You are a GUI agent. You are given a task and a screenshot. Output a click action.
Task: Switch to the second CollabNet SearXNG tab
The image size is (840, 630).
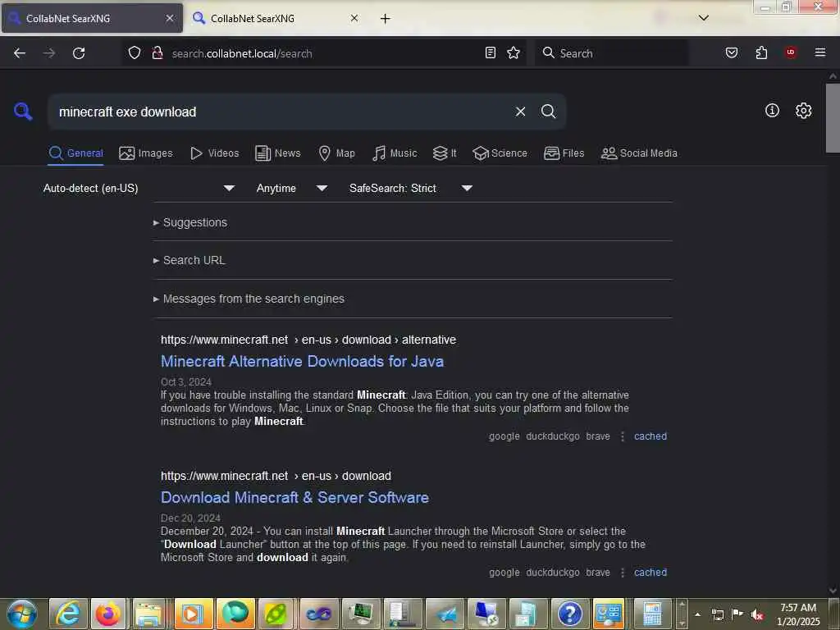coord(277,18)
